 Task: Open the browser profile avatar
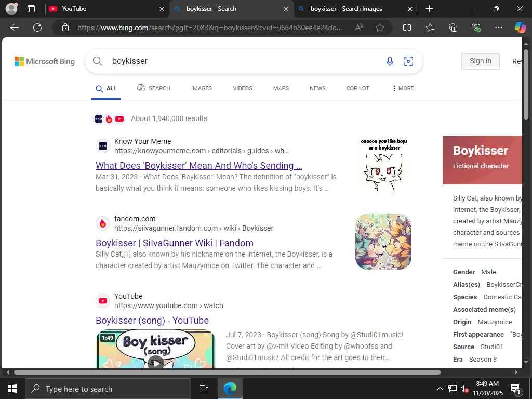pyautogui.click(x=11, y=8)
